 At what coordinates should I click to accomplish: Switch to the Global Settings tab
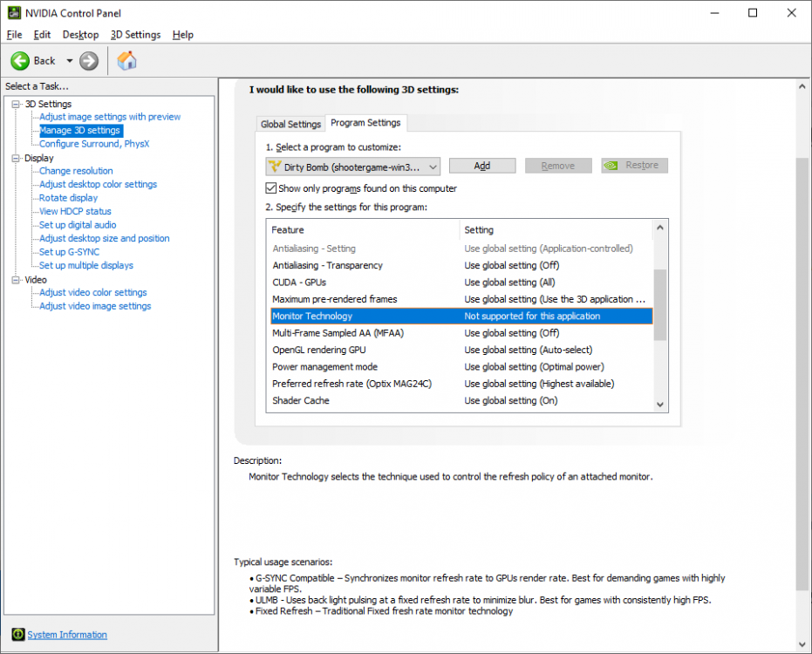pos(290,125)
